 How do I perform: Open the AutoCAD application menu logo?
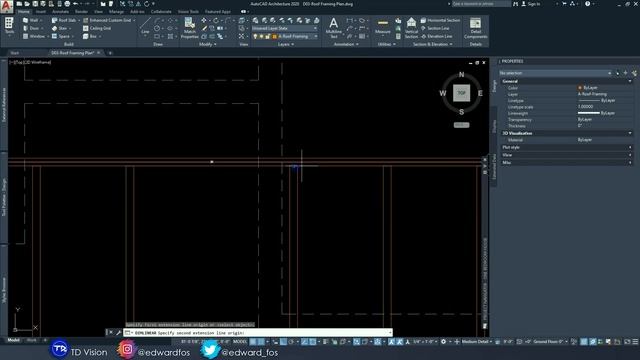tap(7, 6)
